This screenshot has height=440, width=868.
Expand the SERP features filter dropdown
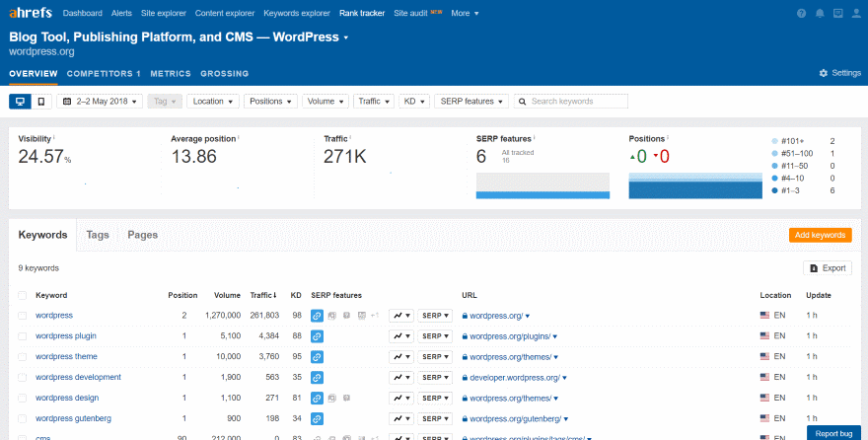(471, 101)
